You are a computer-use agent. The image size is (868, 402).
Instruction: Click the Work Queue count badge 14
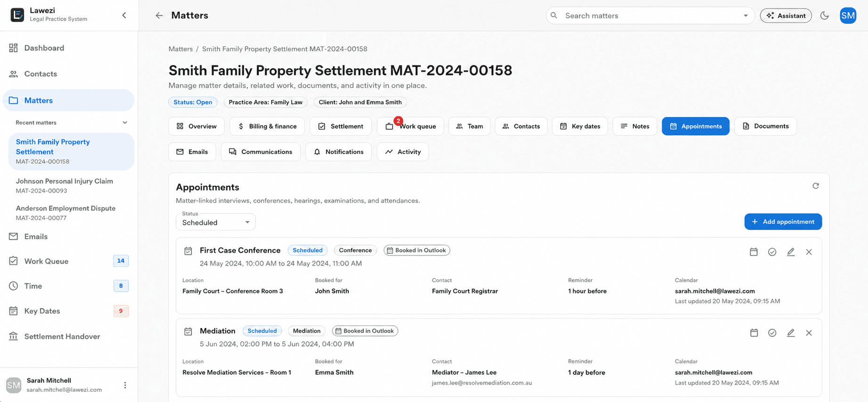121,261
